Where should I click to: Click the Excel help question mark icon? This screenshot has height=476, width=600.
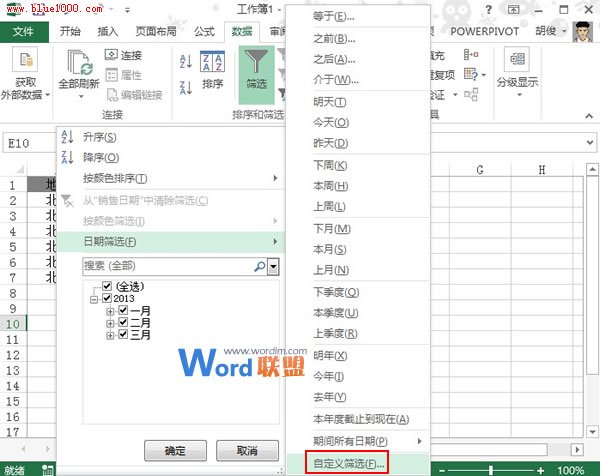pyautogui.click(x=488, y=10)
